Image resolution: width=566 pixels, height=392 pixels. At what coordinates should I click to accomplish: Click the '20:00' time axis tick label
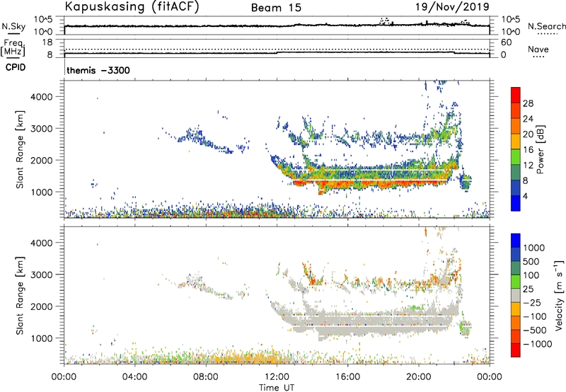419,377
